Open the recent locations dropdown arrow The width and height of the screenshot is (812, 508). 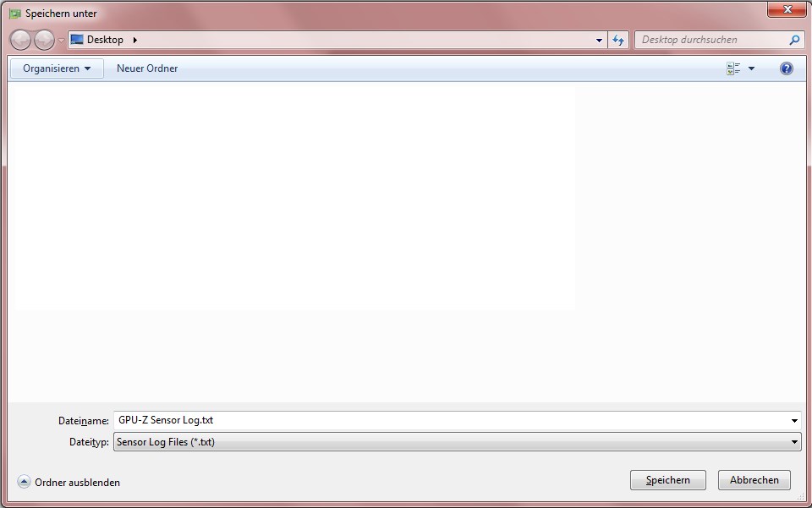[61, 41]
